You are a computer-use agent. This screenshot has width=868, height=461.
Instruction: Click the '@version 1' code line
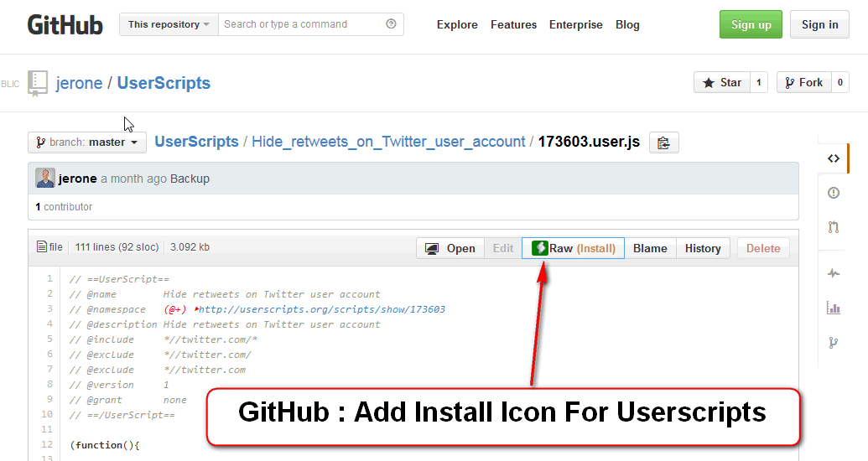(119, 386)
